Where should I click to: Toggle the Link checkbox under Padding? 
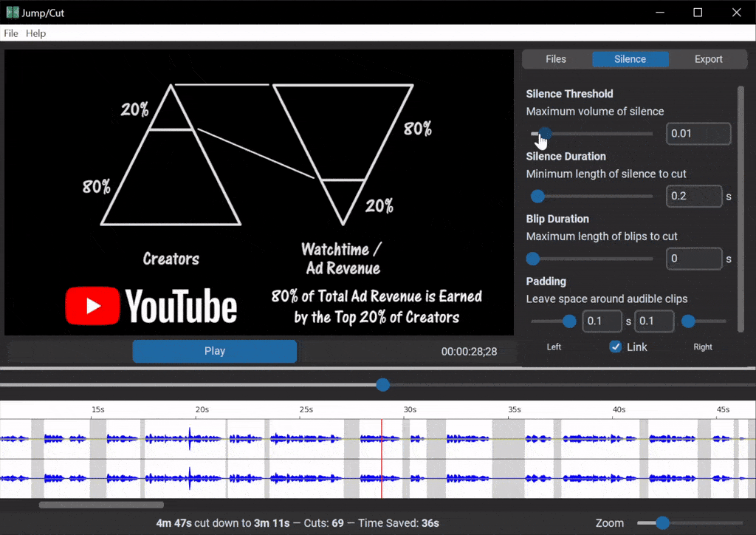tap(615, 347)
